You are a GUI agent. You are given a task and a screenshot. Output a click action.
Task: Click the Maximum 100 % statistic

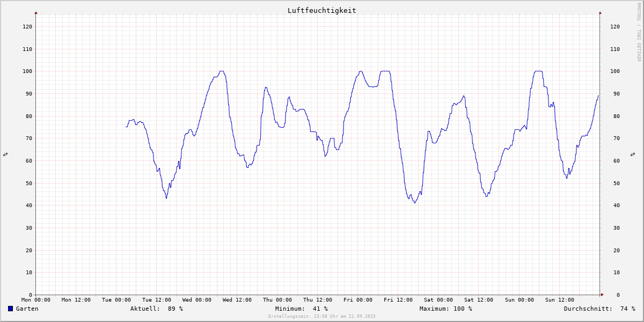tap(445, 309)
